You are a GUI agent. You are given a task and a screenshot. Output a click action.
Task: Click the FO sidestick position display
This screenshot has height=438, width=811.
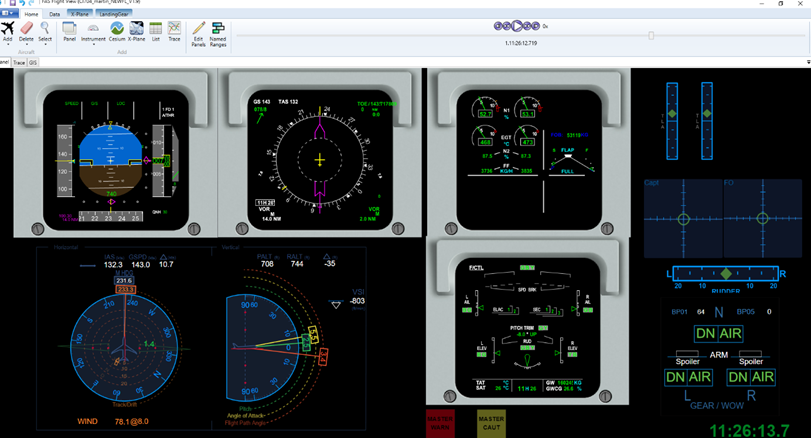[762, 219]
